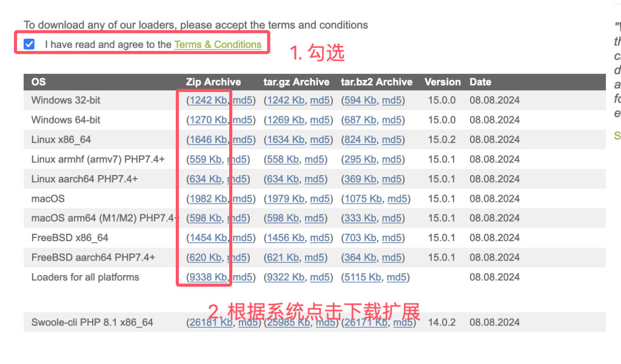Download Windows 64-bit tar.bz2 687 Kb
The image size is (621, 364).
(360, 120)
